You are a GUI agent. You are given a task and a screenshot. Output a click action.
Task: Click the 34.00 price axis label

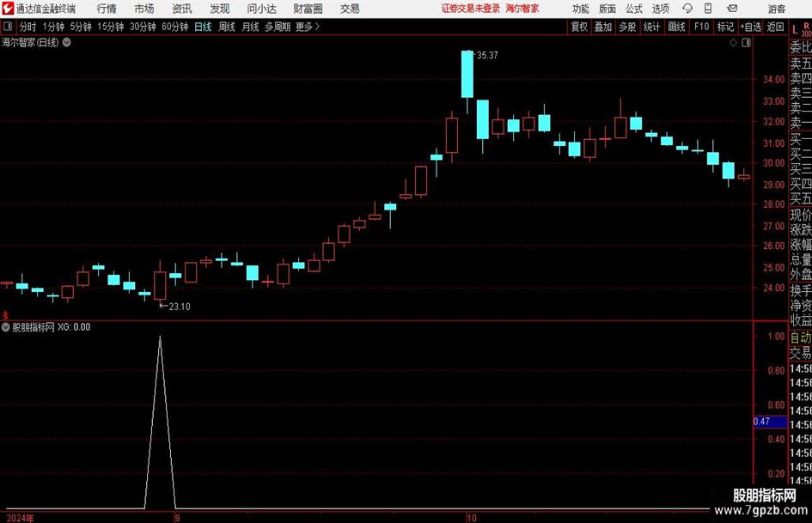click(x=773, y=79)
